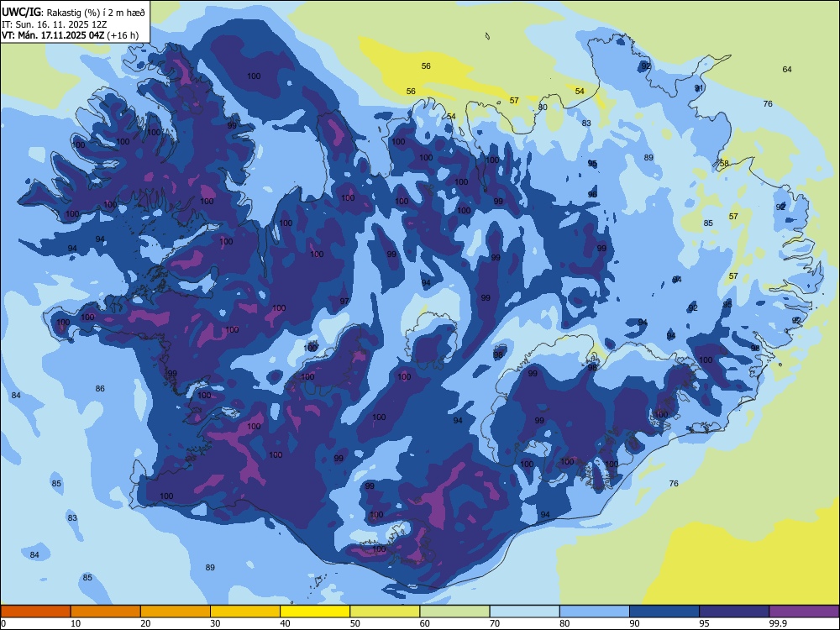840x630 pixels.
Task: Click the 90–95 medium blue legend swatch
Action: coord(664,612)
